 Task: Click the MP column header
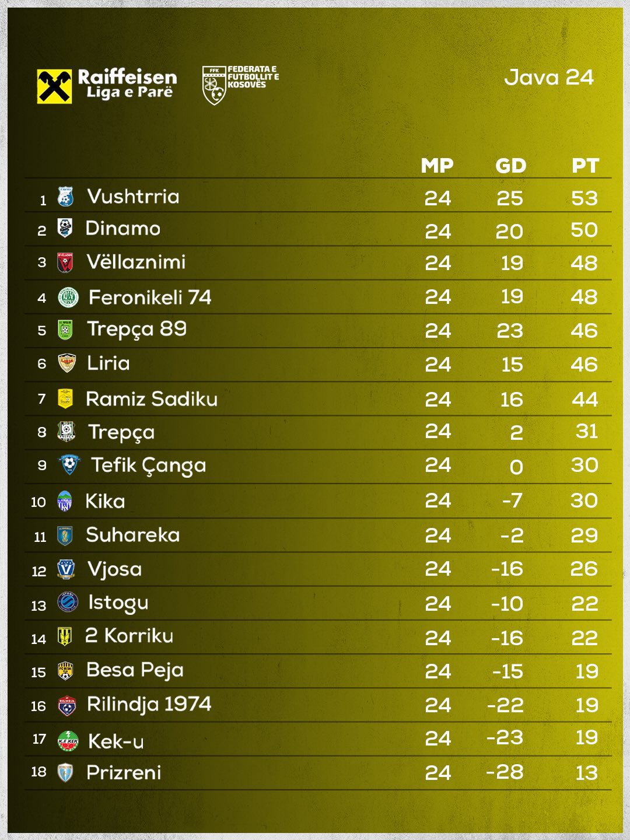coord(437,166)
